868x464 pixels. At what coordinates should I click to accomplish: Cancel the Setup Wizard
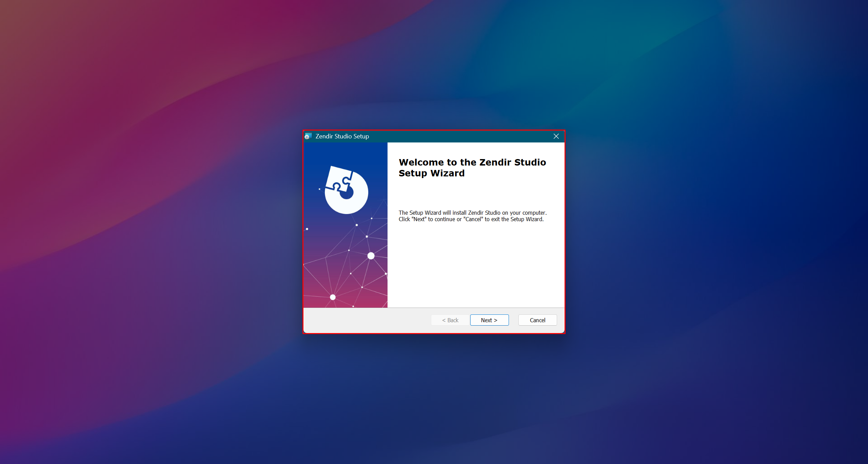[x=537, y=320]
